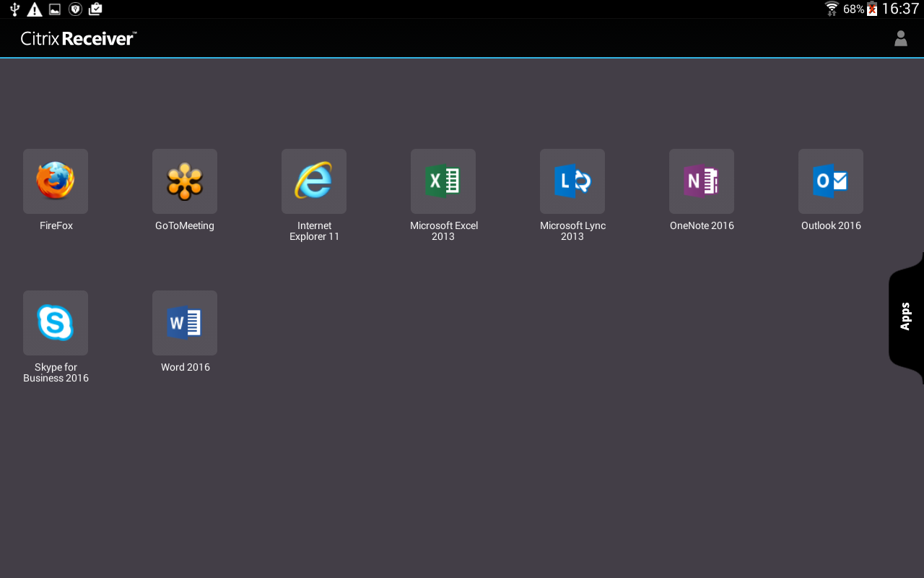Screen dimensions: 924x578
Task: Launch the FireFox app icon
Action: 56,181
